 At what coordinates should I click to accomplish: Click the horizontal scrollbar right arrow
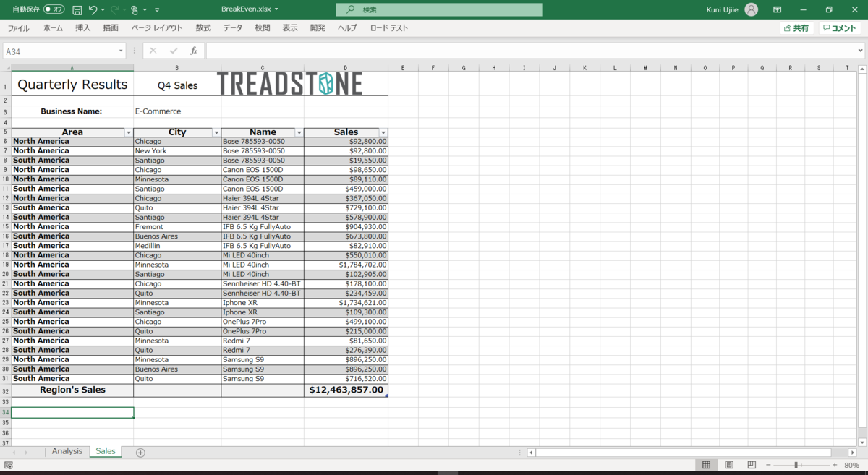click(852, 453)
